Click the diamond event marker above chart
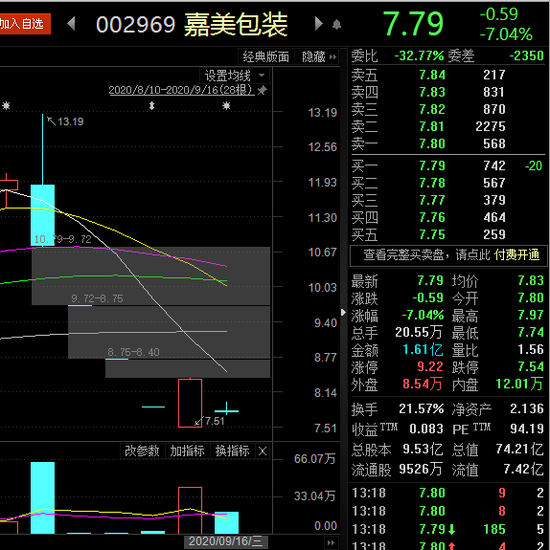The width and height of the screenshot is (550, 550). coord(152,106)
